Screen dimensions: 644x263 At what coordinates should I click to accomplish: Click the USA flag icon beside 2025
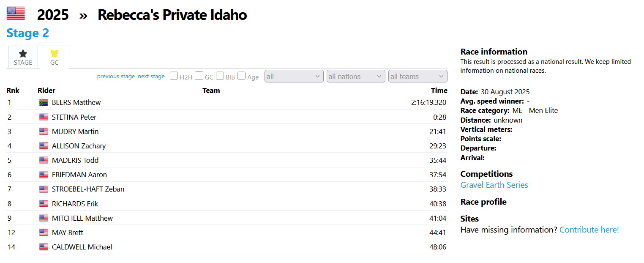(x=16, y=14)
